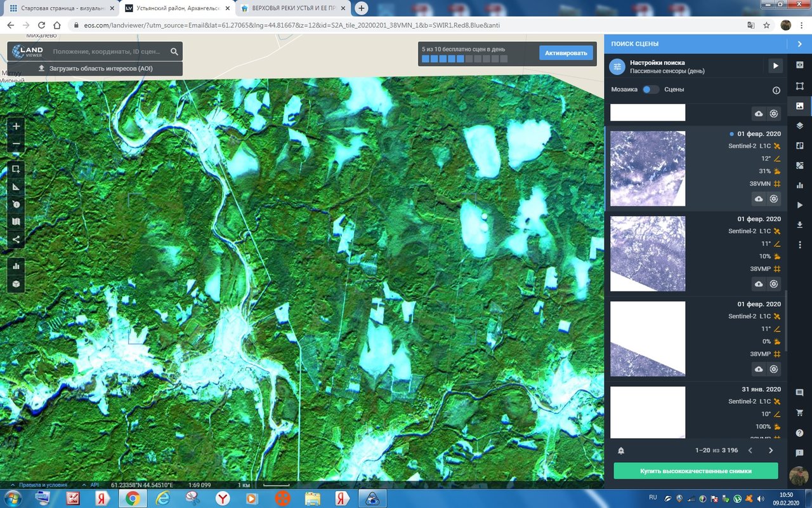This screenshot has width=812, height=508.
Task: Click the scene list scrollbar
Action: 785,321
